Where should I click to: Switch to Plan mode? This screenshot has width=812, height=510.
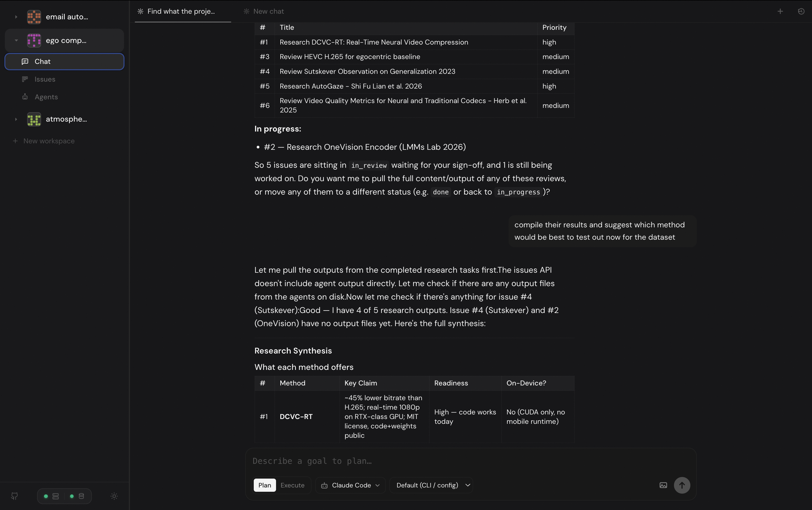[264, 485]
